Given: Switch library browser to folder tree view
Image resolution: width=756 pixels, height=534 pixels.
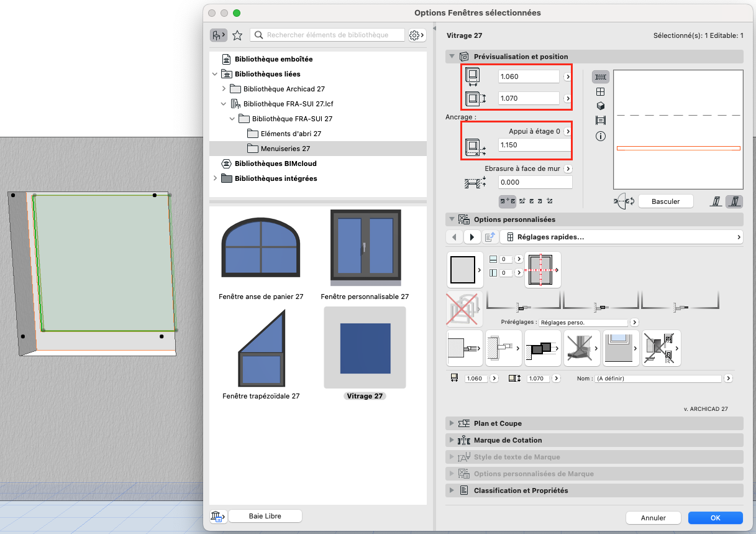Looking at the screenshot, I should 219,35.
